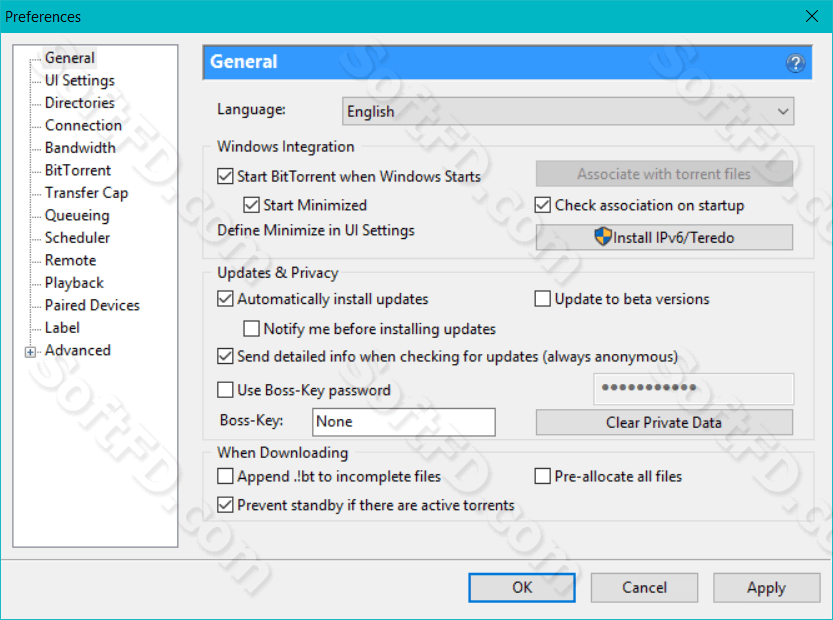Click the Cancel button
Viewport: 833px width, 620px height.
[x=644, y=587]
